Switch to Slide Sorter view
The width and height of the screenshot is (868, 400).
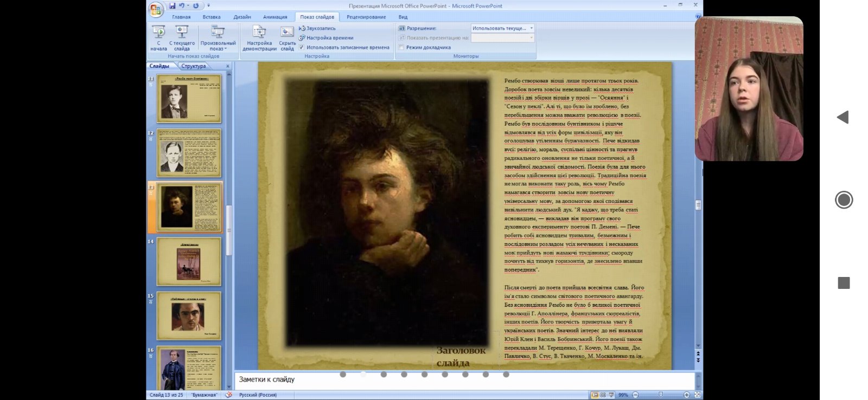pos(603,395)
